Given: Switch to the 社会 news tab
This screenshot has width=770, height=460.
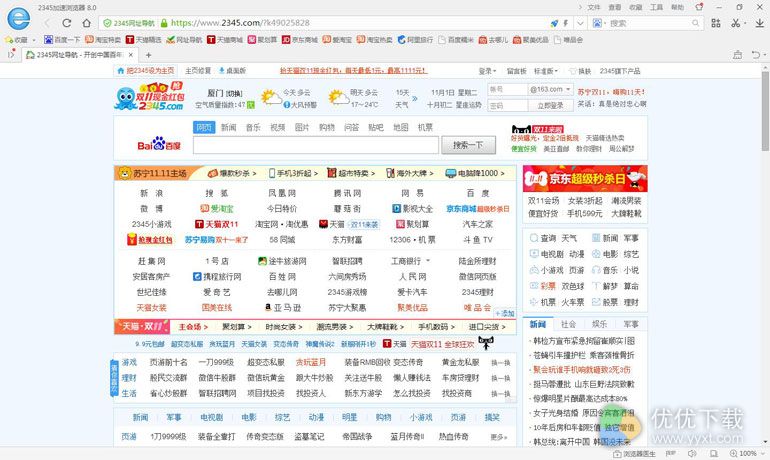Looking at the screenshot, I should [568, 325].
